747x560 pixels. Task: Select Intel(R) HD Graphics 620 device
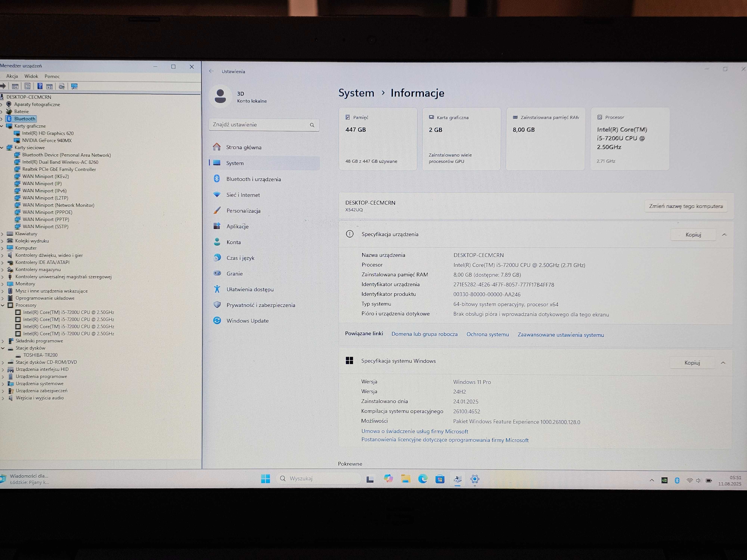[x=48, y=133]
